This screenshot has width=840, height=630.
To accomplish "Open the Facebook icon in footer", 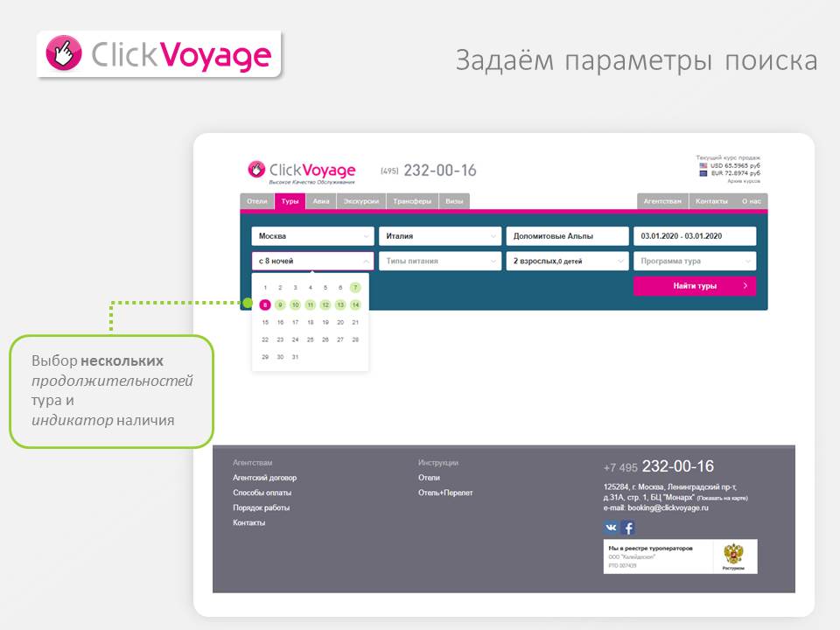I will pyautogui.click(x=627, y=528).
